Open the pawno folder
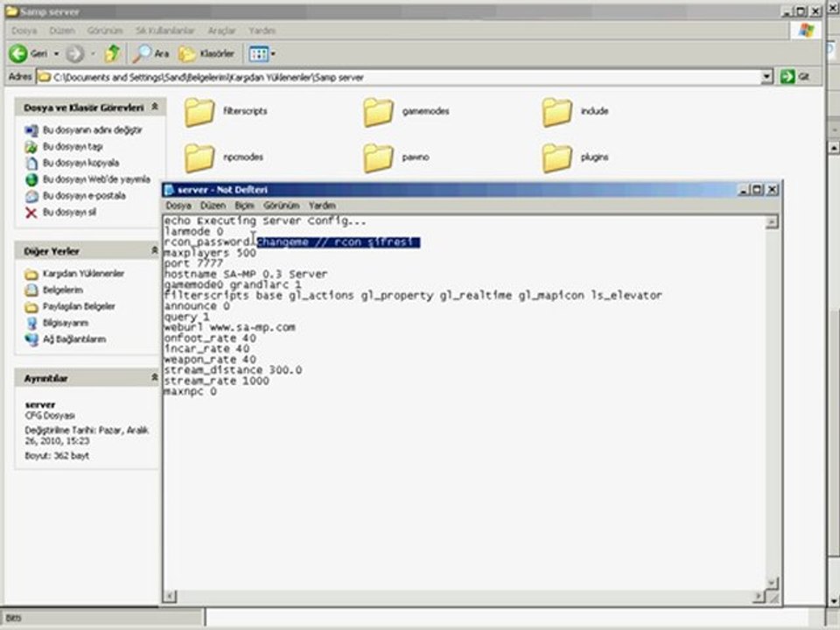 tap(396, 157)
